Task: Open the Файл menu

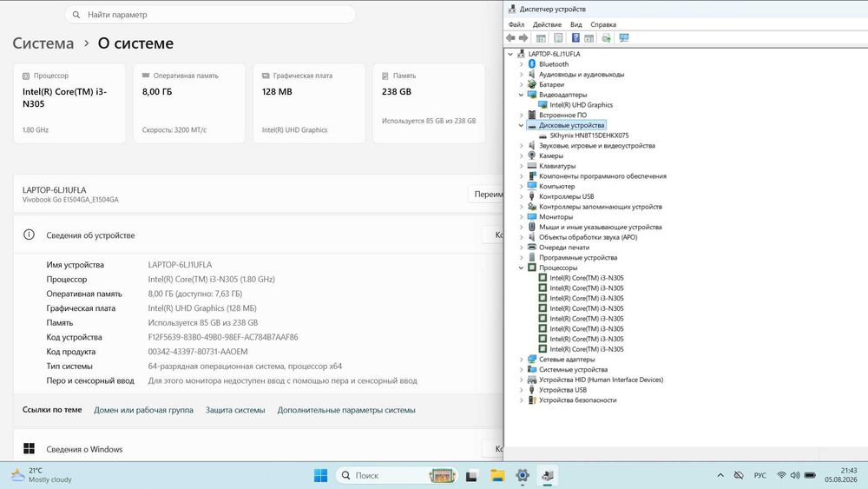Action: (x=516, y=24)
